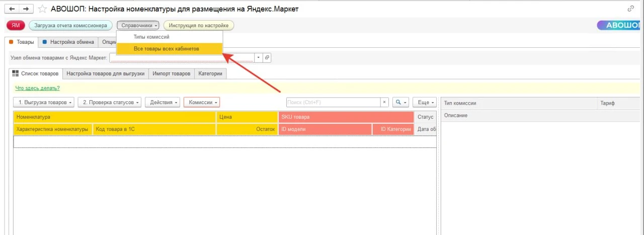Image resolution: width=644 pixels, height=235 pixels.
Task: Click the Номенклатура column header
Action: point(115,117)
